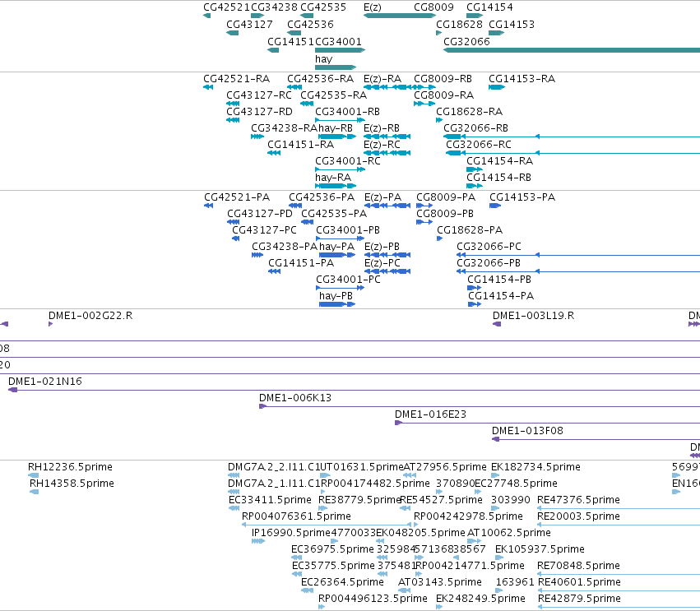The width and height of the screenshot is (700, 611).
Task: Click the CG43127 gene label
Action: tap(249, 24)
